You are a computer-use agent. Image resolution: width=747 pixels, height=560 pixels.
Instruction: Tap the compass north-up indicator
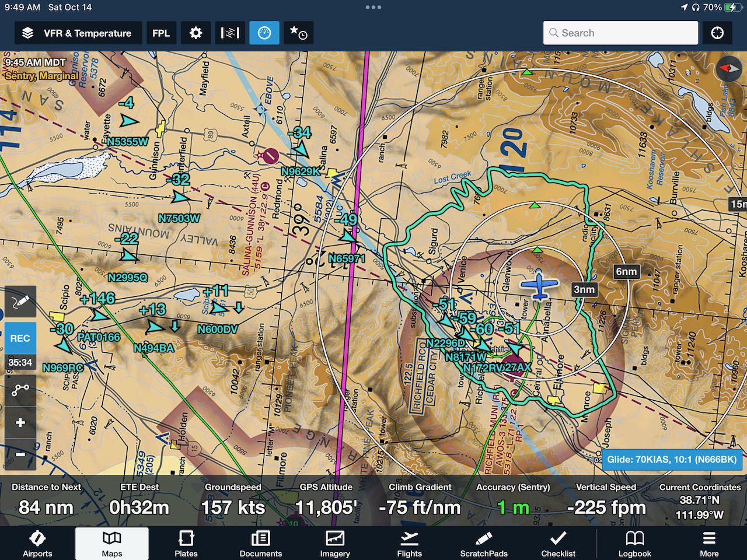729,69
